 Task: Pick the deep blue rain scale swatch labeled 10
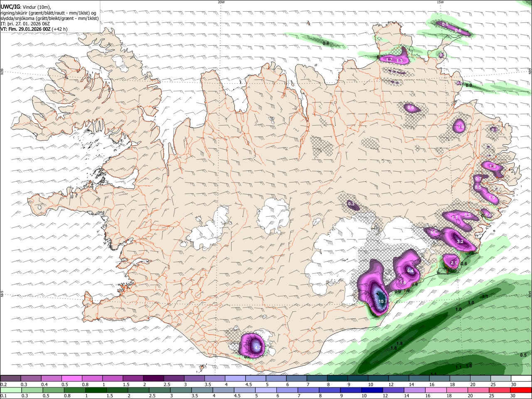372,390
